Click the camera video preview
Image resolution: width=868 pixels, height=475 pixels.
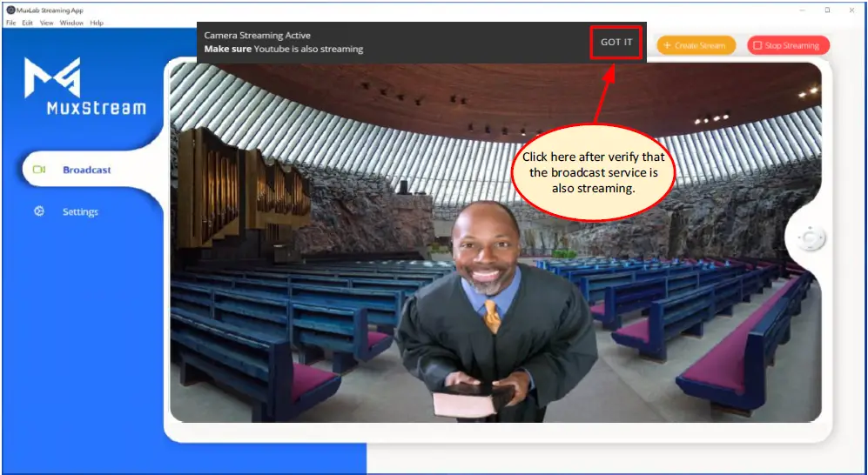(x=495, y=242)
